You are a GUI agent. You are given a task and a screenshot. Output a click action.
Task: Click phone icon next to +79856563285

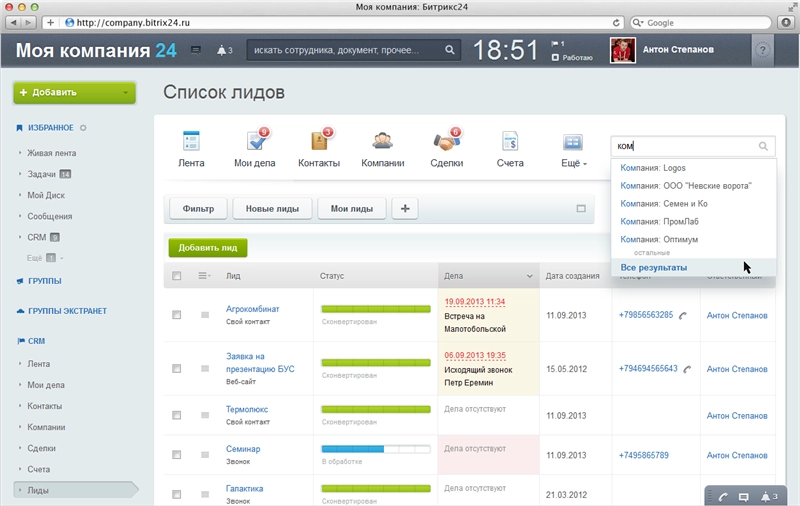[x=684, y=315]
